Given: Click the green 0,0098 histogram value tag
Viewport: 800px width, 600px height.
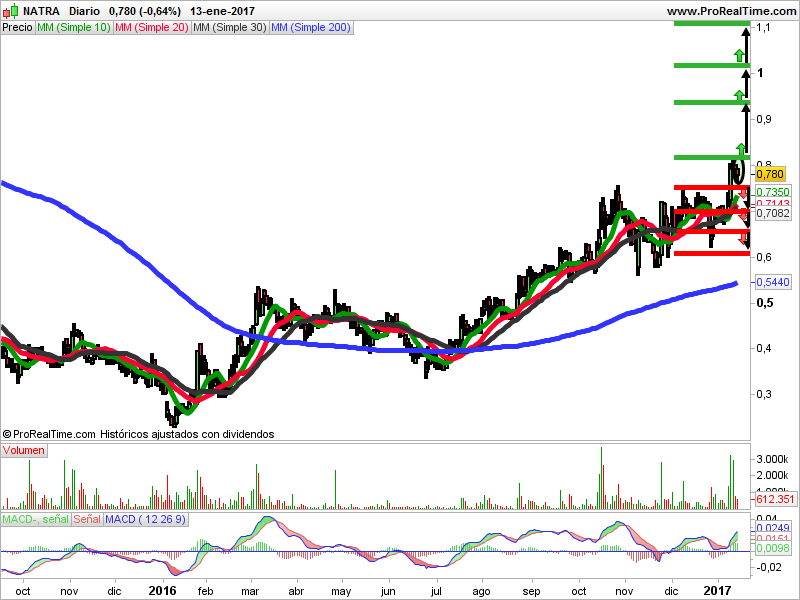Looking at the screenshot, I should tap(773, 548).
